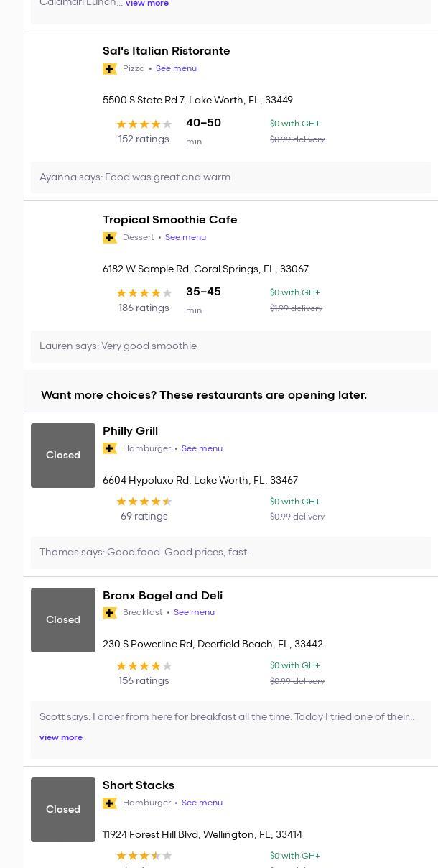Click star rating for Tropical Smoothie Cafe

click(144, 293)
